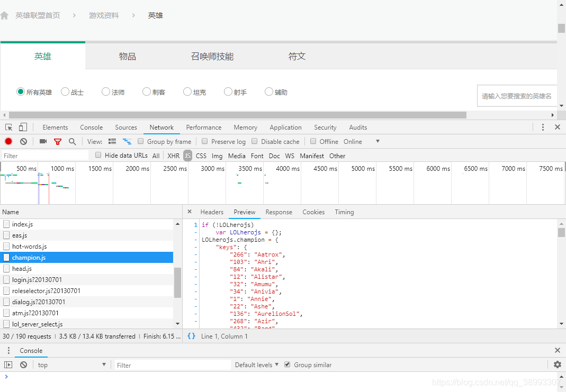Open console drawer three-dot menu
566x392 pixels.
pyautogui.click(x=8, y=351)
